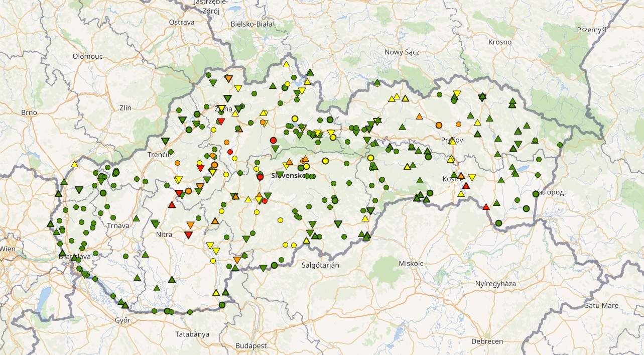Image resolution: width=644 pixels, height=355 pixels.
Task: Open the red downward triangle east of Nitra
Action: click(x=188, y=234)
